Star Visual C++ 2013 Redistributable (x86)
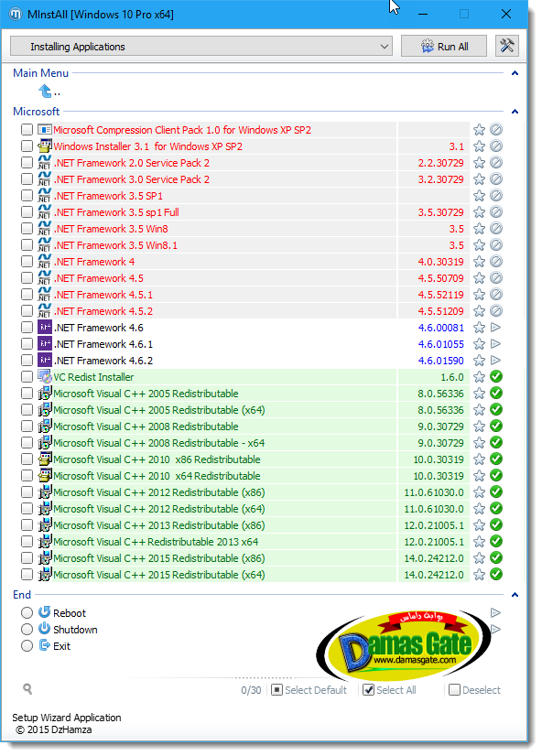The image size is (542, 756). point(479,525)
